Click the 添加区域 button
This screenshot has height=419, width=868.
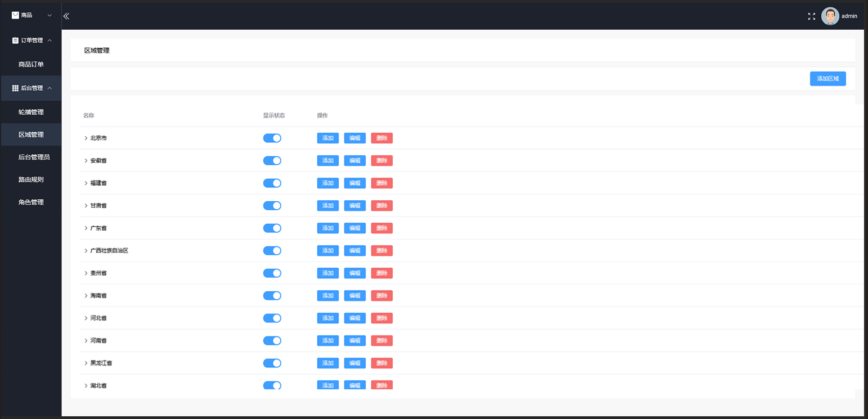[x=827, y=79]
